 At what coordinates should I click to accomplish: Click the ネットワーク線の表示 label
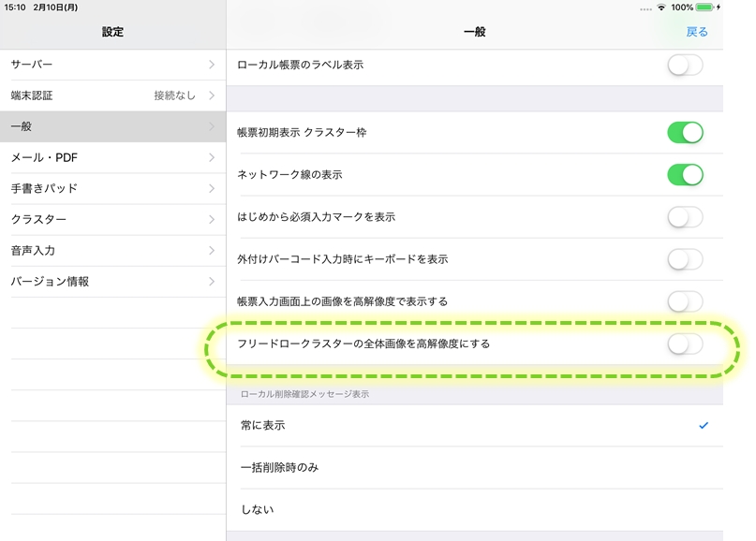[x=289, y=175]
